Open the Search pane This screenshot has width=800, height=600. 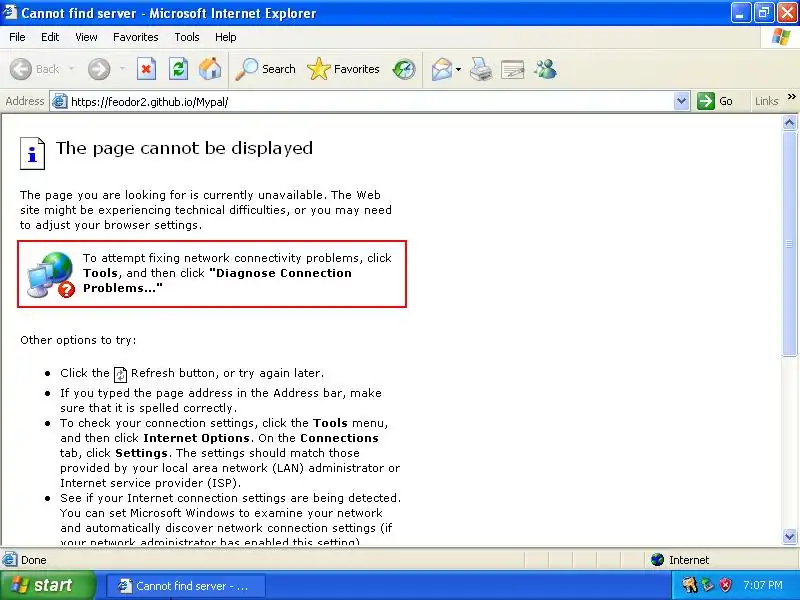pyautogui.click(x=265, y=69)
